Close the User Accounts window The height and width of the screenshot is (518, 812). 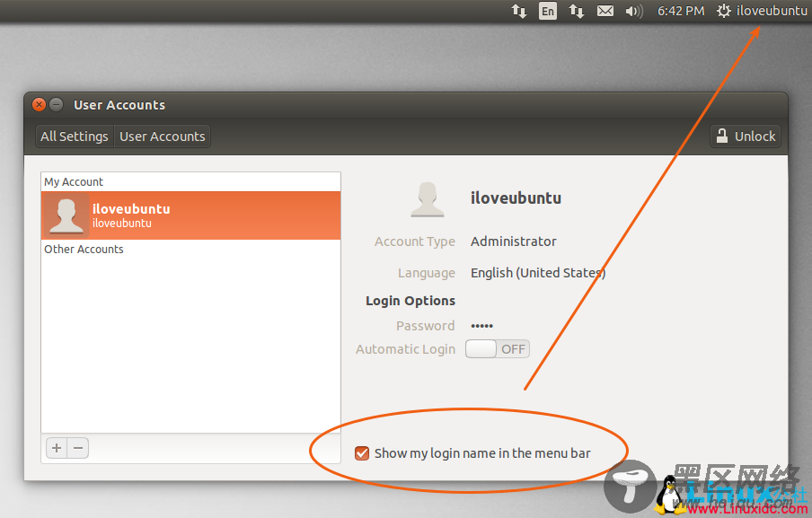click(39, 105)
